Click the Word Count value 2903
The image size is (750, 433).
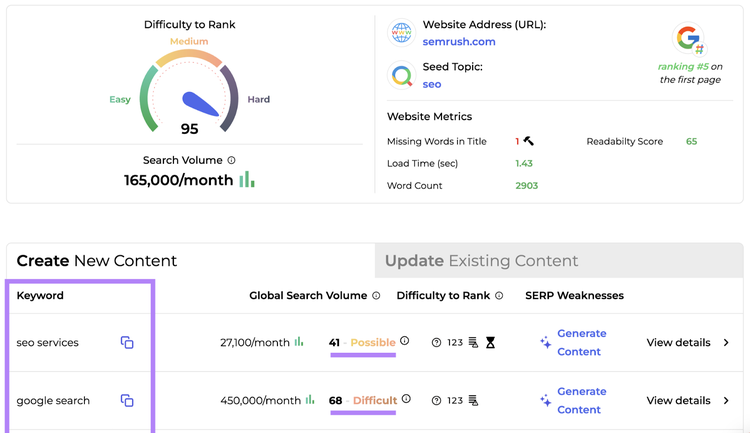coord(527,186)
